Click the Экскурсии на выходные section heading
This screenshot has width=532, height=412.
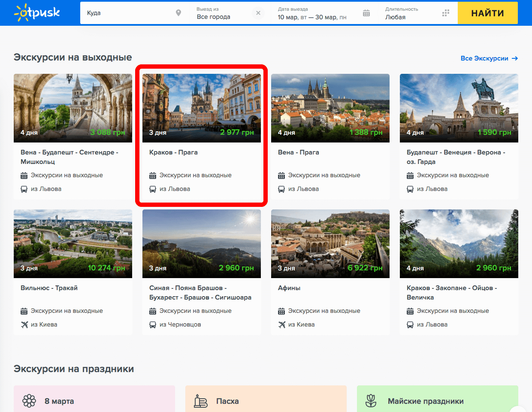tap(73, 58)
